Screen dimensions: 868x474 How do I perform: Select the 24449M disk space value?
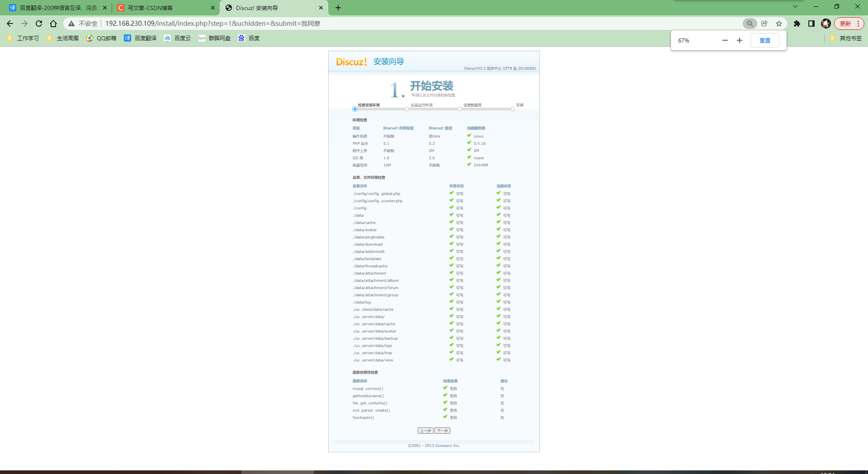click(x=481, y=165)
